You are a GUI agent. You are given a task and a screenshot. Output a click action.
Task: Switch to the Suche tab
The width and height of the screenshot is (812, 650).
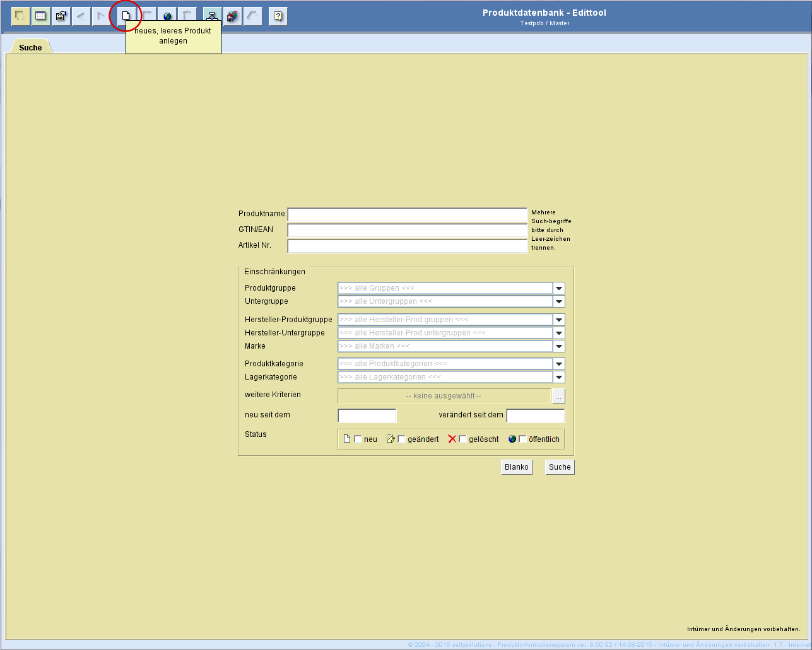[30, 48]
